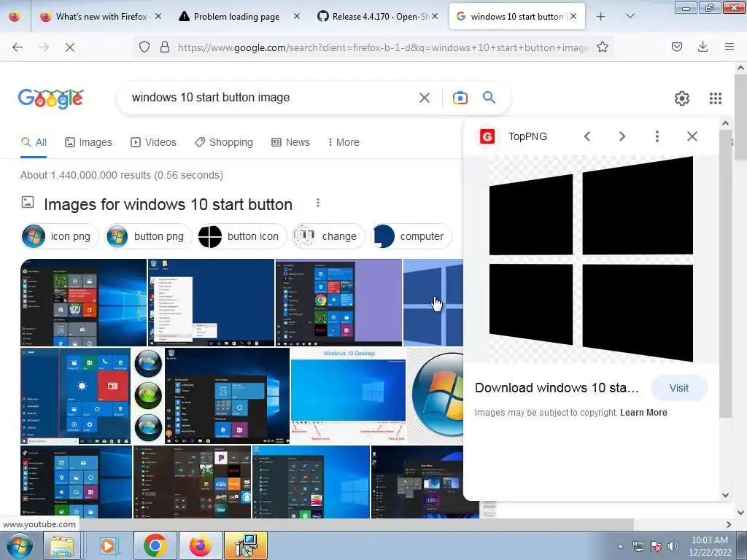The width and height of the screenshot is (747, 560).
Task: Click the page vertical scrollbar thumb
Action: [x=741, y=117]
